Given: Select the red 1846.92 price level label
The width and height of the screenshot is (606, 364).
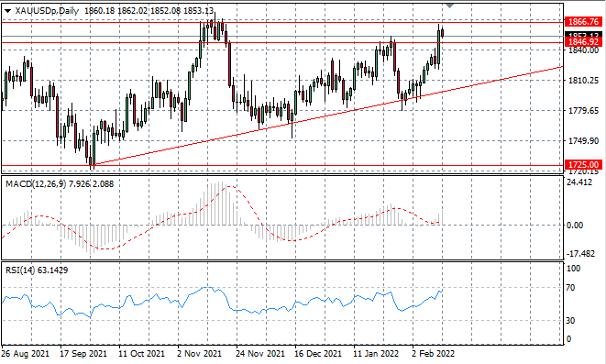Looking at the screenshot, I should pyautogui.click(x=584, y=42).
